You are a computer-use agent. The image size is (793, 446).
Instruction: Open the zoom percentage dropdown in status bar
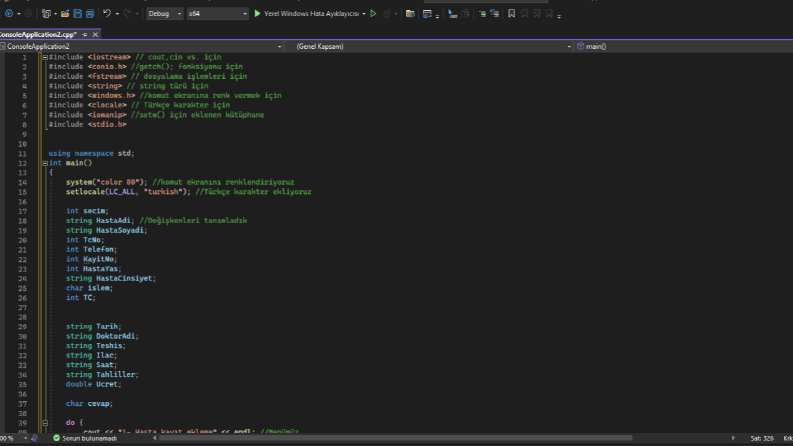pyautogui.click(x=25, y=438)
